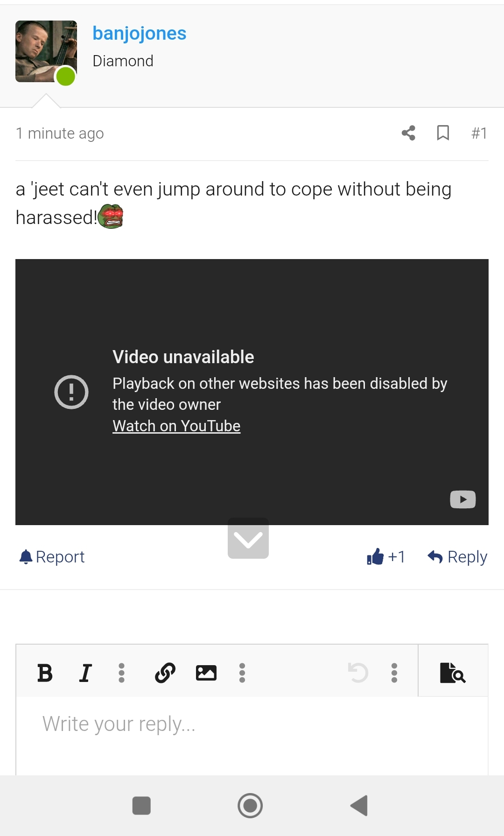Open the Watch on YouTube link
Image resolution: width=504 pixels, height=836 pixels.
(176, 426)
